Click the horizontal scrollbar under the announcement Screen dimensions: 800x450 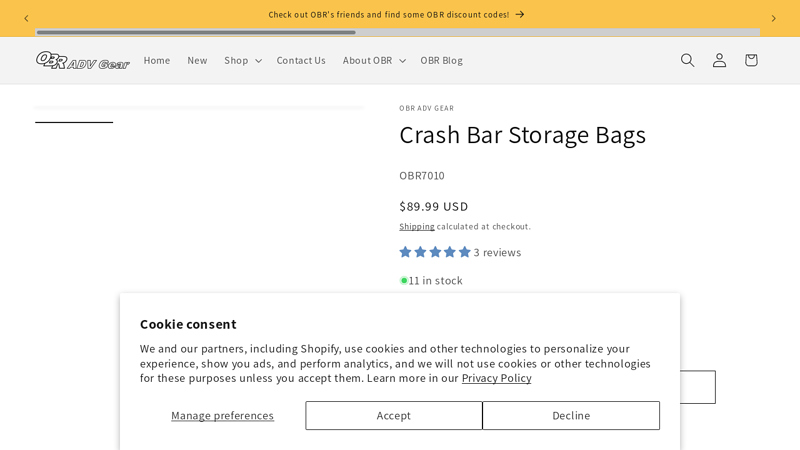(x=196, y=32)
